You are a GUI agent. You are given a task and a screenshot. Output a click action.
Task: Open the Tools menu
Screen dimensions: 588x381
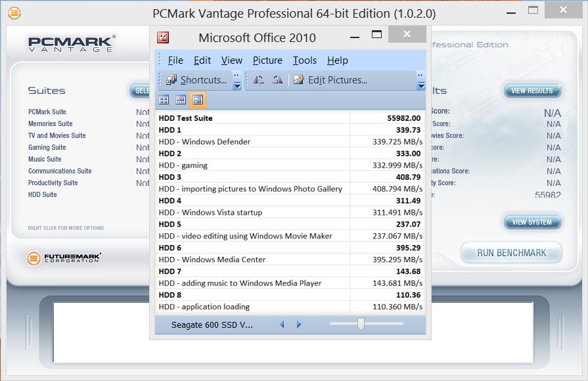[305, 60]
